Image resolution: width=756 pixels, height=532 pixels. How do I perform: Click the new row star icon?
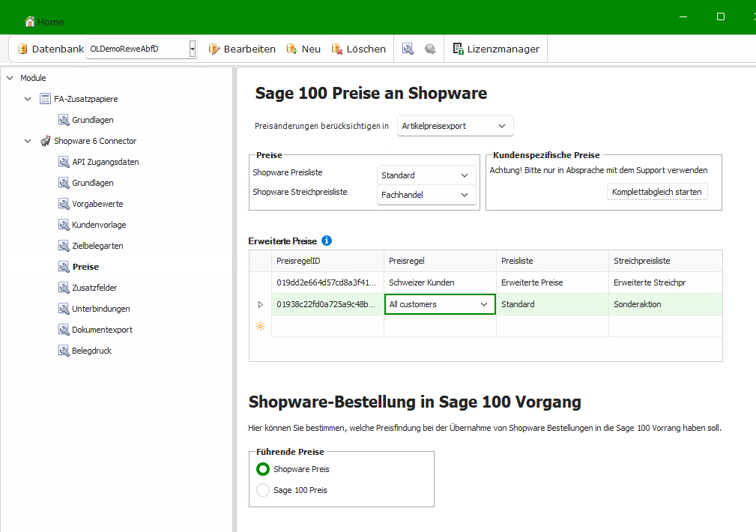point(260,327)
